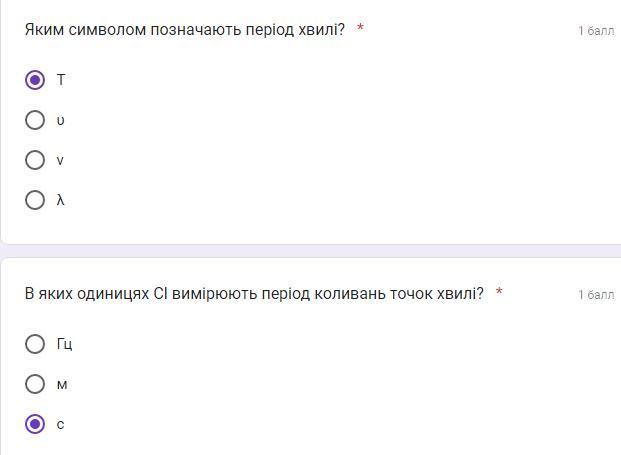Image resolution: width=621 pixels, height=455 pixels.
Task: Click the с answer label text
Action: point(60,425)
